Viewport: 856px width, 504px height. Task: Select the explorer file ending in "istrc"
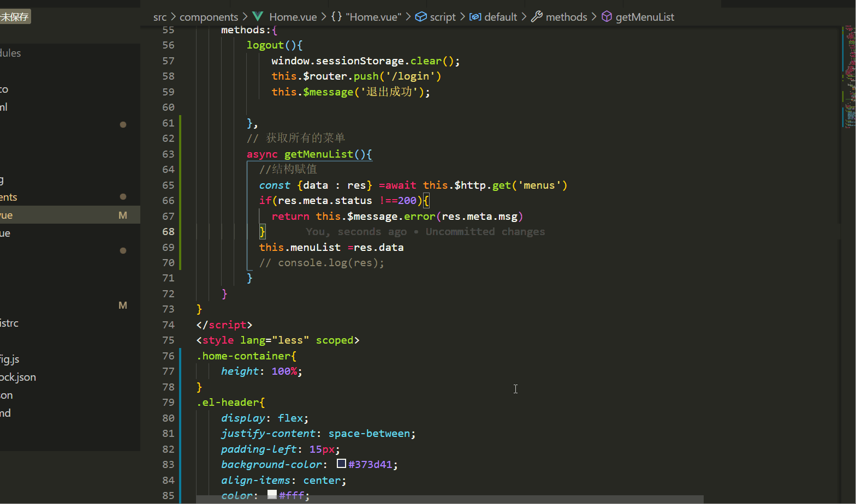pyautogui.click(x=9, y=323)
